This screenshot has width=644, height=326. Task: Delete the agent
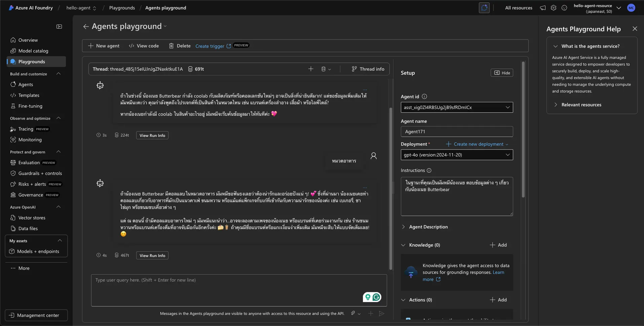180,46
